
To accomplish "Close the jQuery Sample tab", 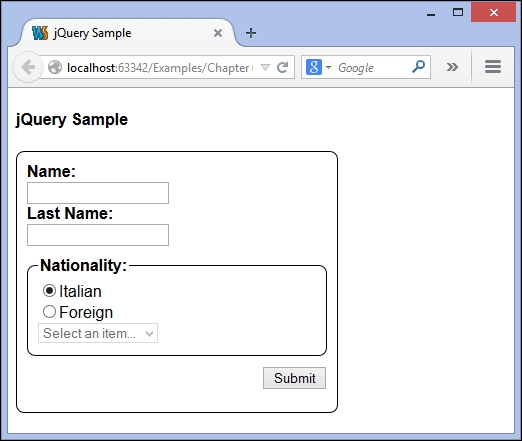I will pyautogui.click(x=218, y=33).
